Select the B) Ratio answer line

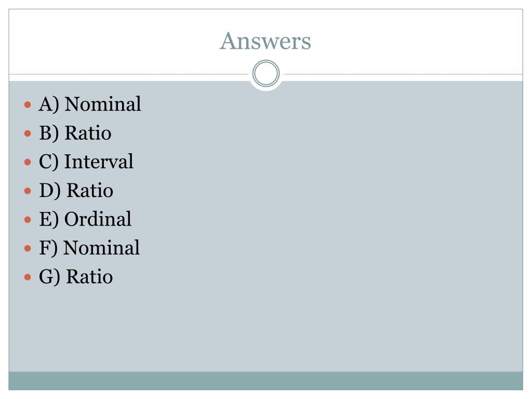(x=75, y=132)
